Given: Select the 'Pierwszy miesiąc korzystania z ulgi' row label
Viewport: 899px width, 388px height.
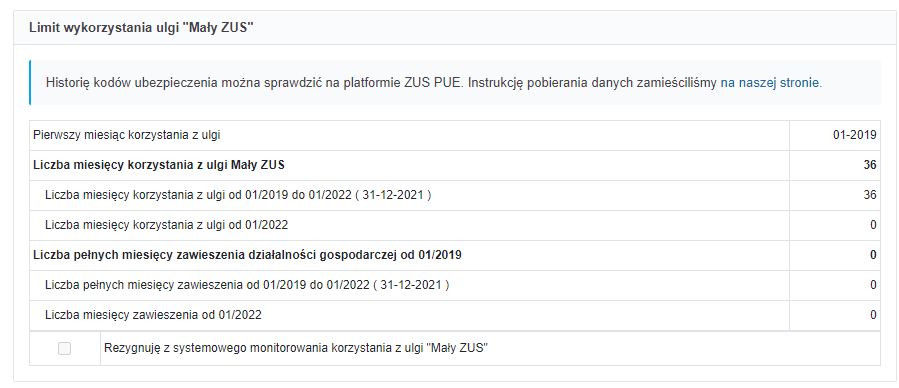Looking at the screenshot, I should pyautogui.click(x=127, y=135).
